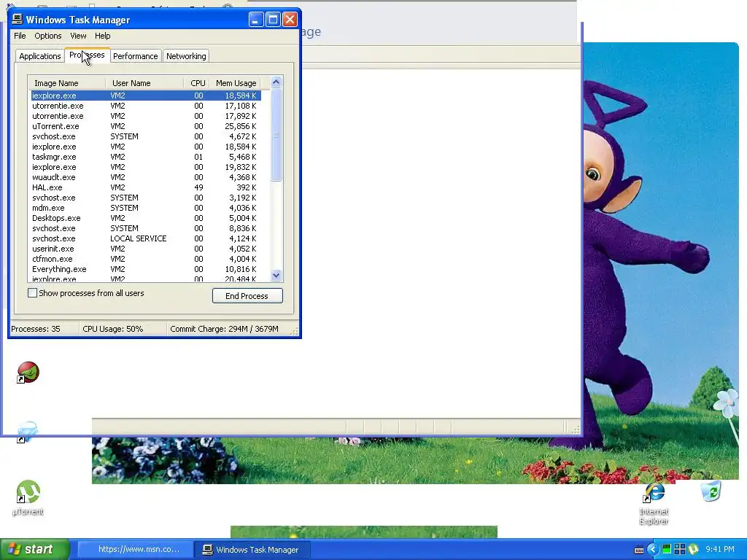Open the Options menu in Task Manager
Screen dimensions: 747x560
click(x=47, y=36)
